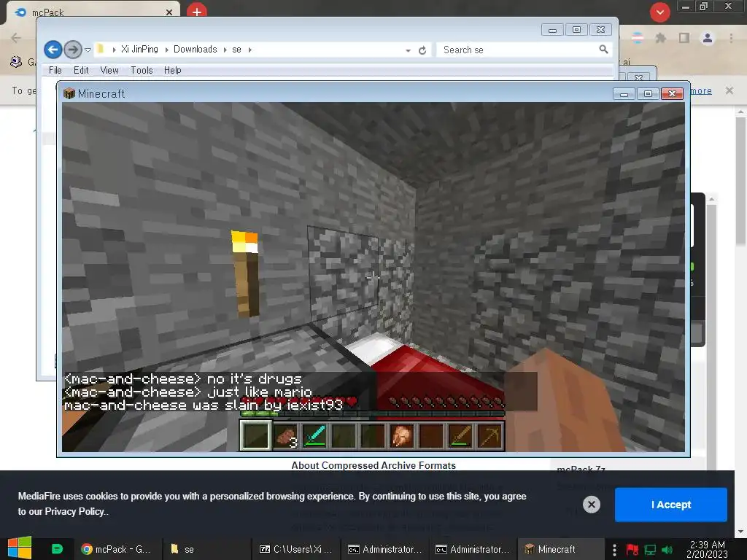Image resolution: width=747 pixels, height=560 pixels.
Task: Click the Minecraft experience bar
Action: pos(373,413)
